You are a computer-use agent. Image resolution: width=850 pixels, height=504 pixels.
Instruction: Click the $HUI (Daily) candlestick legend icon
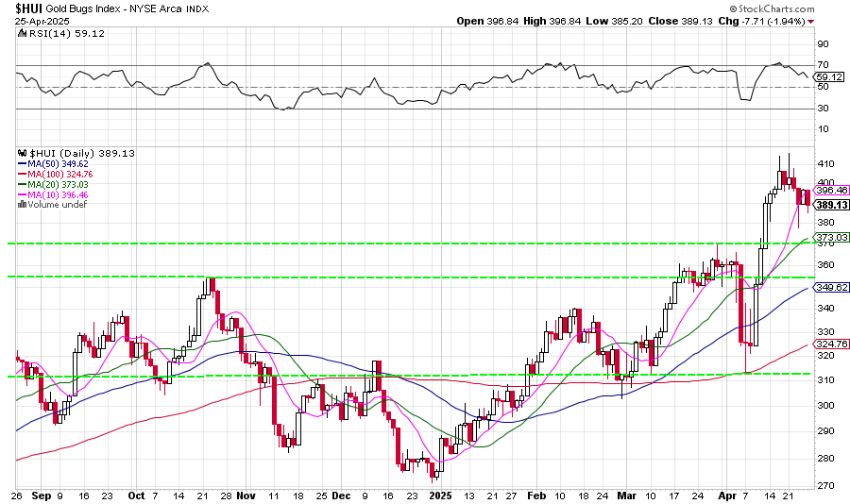[21, 153]
